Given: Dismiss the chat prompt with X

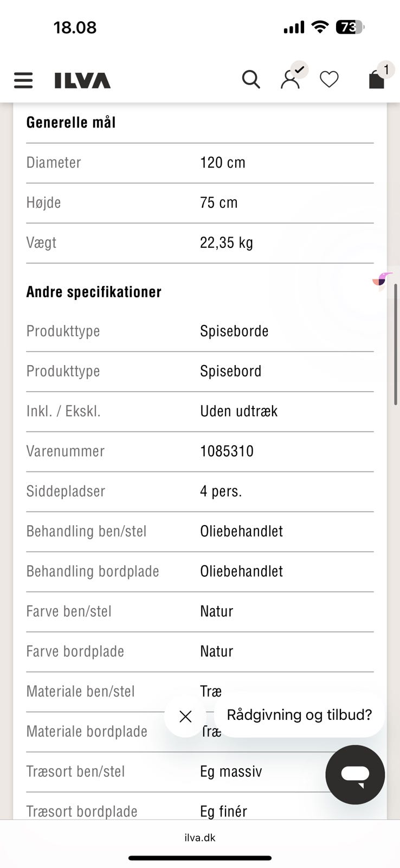Looking at the screenshot, I should pyautogui.click(x=185, y=717).
